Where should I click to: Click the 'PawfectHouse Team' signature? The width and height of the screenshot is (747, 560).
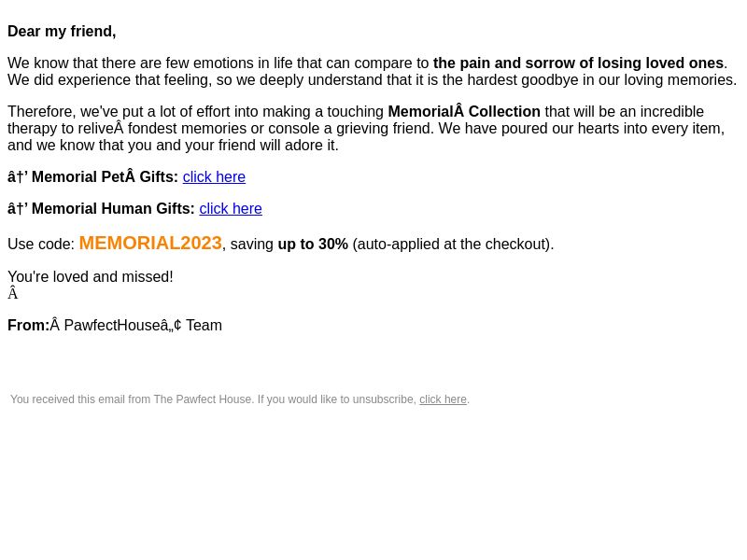(143, 326)
